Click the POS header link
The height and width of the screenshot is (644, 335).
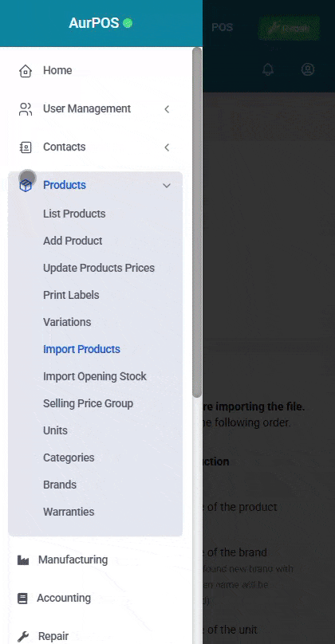click(222, 28)
